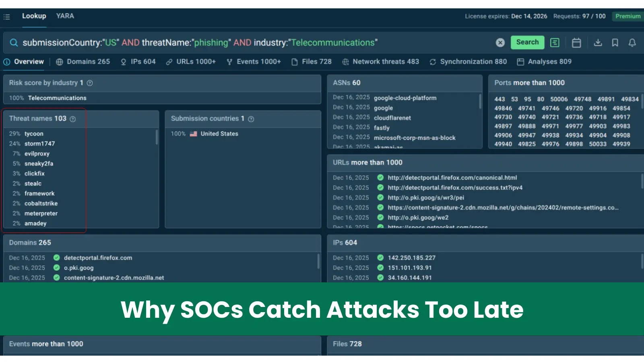
Task: Click the green Search button
Action: (x=527, y=42)
